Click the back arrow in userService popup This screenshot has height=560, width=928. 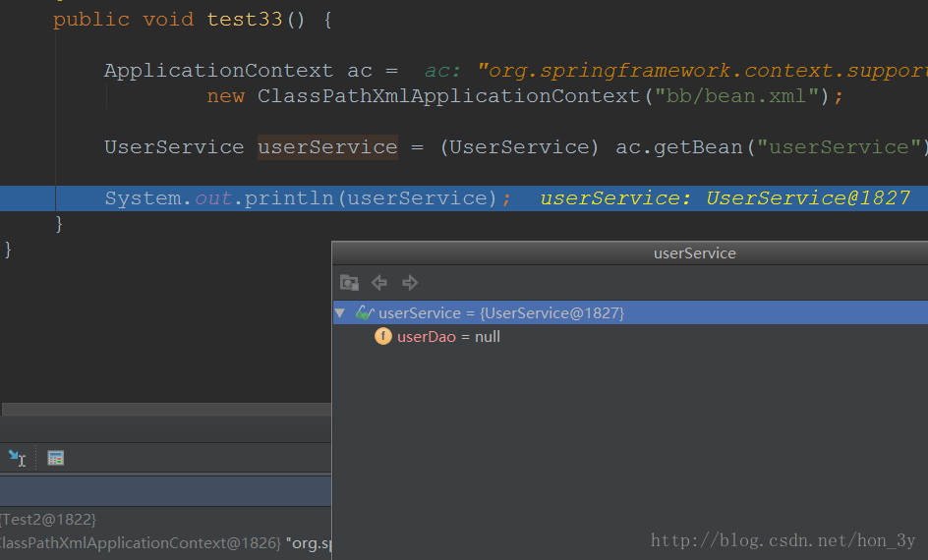(379, 283)
